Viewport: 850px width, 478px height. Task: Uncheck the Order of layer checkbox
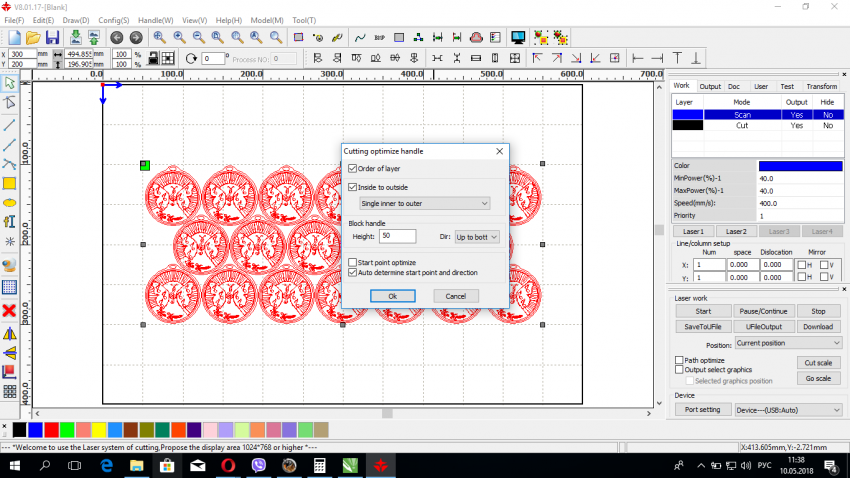352,168
